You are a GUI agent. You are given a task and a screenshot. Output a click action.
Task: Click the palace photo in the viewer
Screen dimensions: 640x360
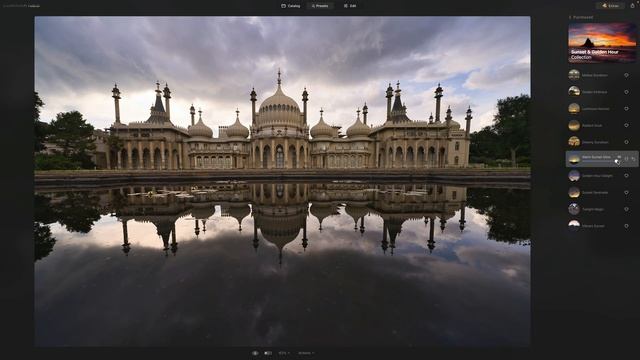pos(282,181)
